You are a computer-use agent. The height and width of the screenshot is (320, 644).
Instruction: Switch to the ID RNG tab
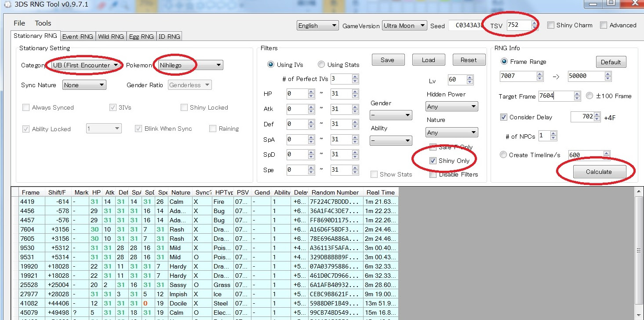tap(169, 37)
